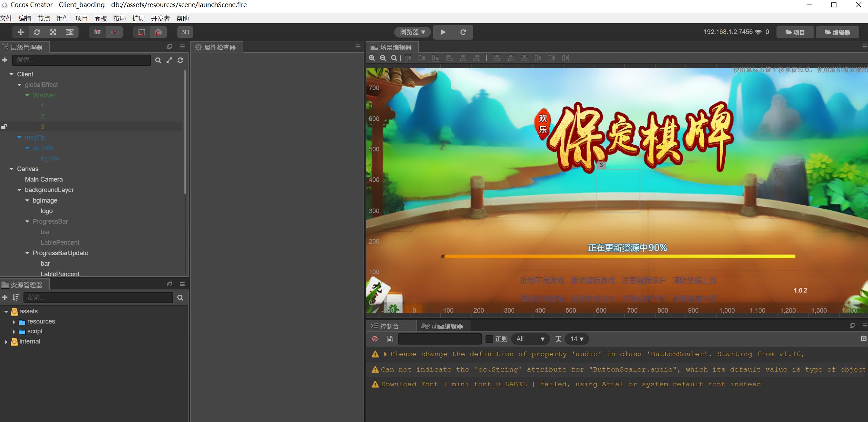Select the LablePencent node under ProgressBar

coord(60,243)
